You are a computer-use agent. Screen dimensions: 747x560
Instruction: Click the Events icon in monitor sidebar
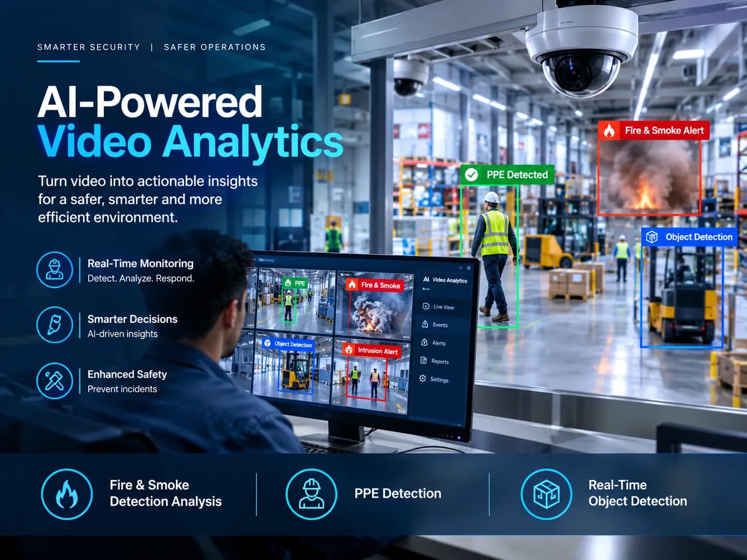click(x=425, y=324)
